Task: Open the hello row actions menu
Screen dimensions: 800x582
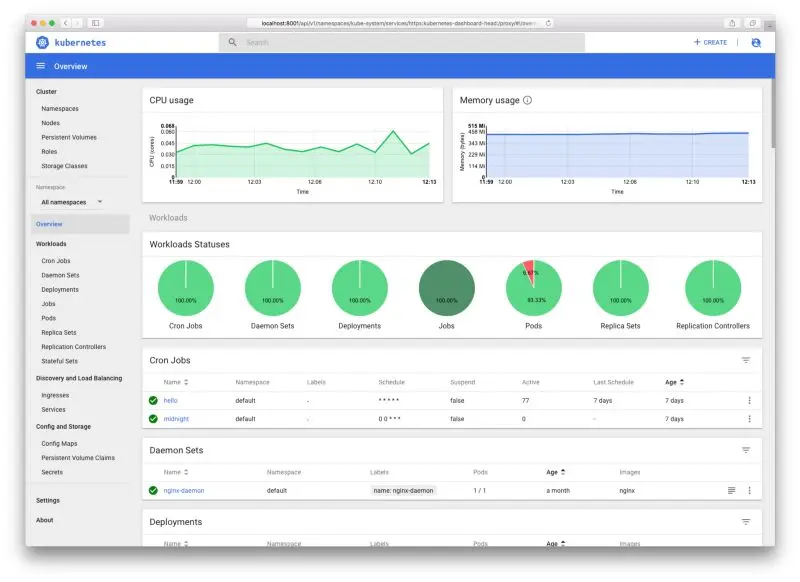Action: pyautogui.click(x=749, y=400)
